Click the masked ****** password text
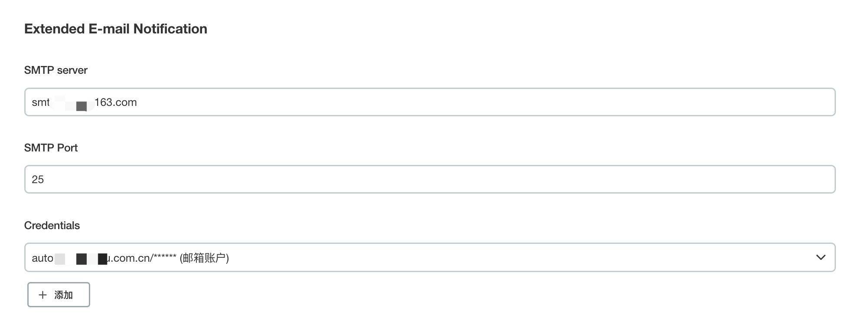Viewport: 868px width, 322px height. click(165, 257)
